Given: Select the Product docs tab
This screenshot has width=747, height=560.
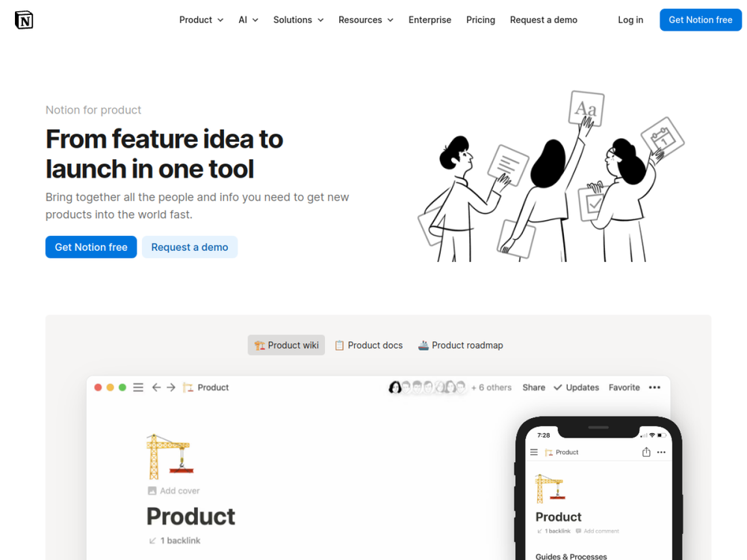Looking at the screenshot, I should [x=369, y=345].
